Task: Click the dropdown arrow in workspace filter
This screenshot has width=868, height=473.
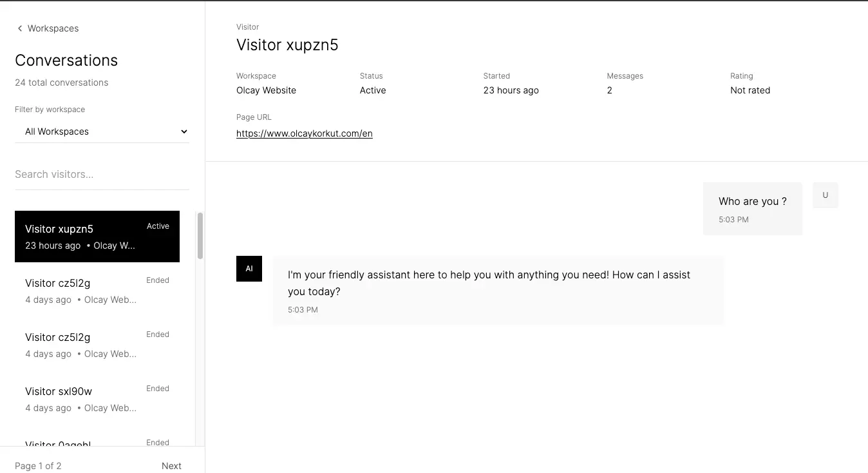Action: 184,131
